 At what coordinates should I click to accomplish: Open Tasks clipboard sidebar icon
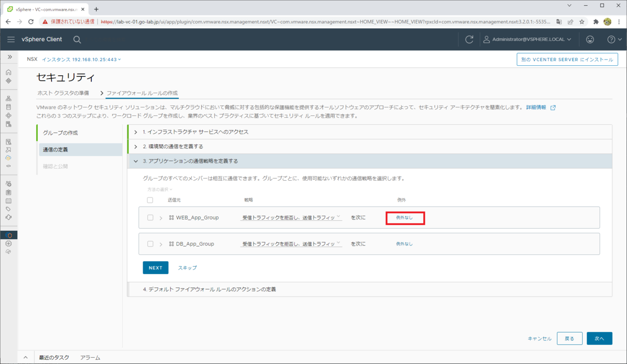pyautogui.click(x=8, y=192)
